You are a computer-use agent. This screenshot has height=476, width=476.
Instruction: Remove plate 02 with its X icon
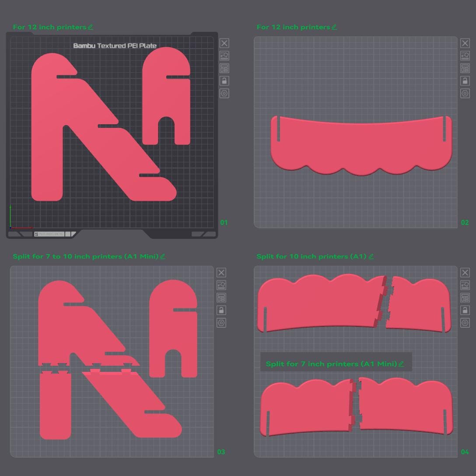point(465,43)
